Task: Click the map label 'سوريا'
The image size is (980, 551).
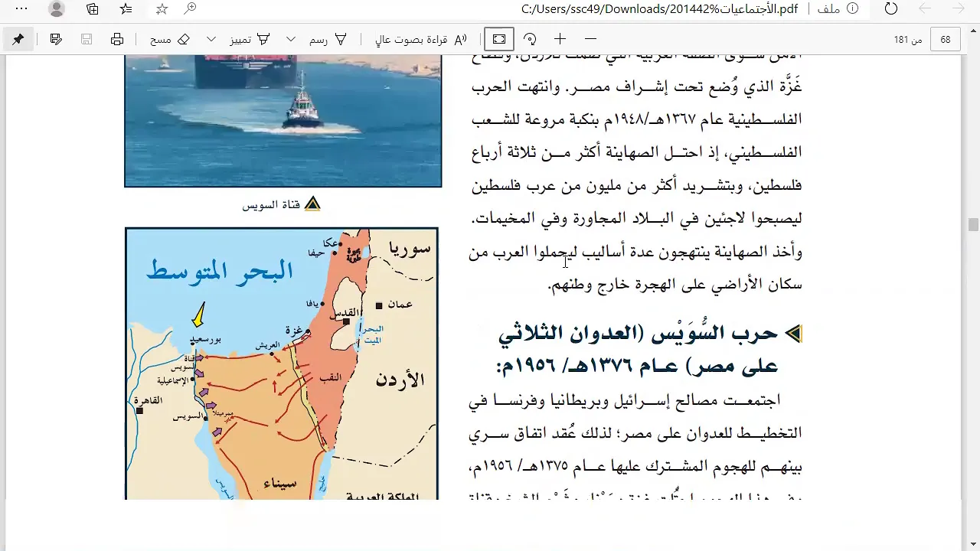Action: [410, 247]
